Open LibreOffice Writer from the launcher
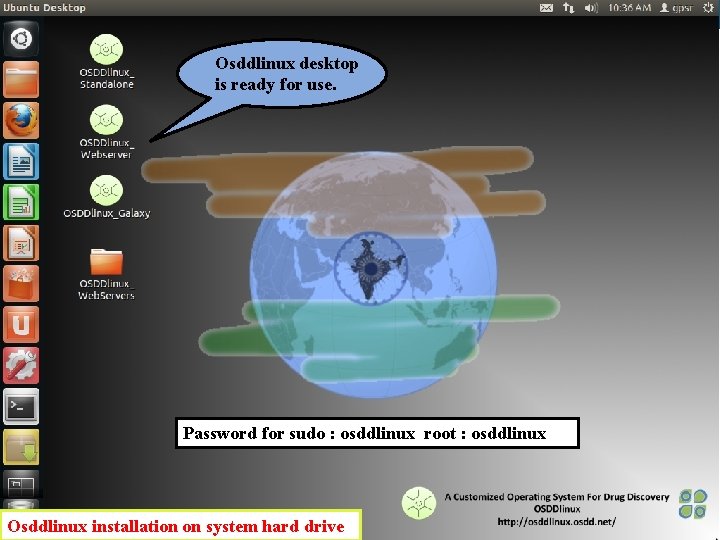Screen dimensions: 720x540 point(21,161)
